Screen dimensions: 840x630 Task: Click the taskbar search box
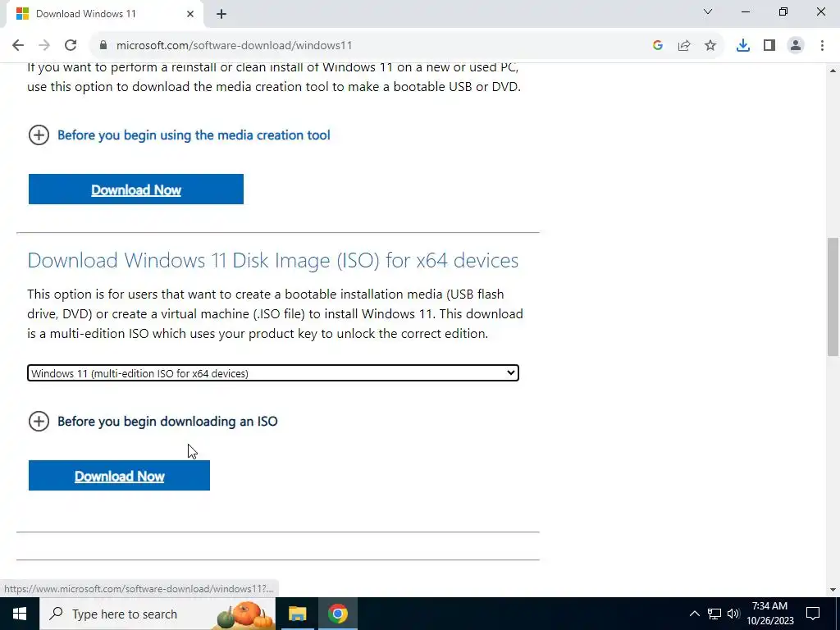(157, 614)
